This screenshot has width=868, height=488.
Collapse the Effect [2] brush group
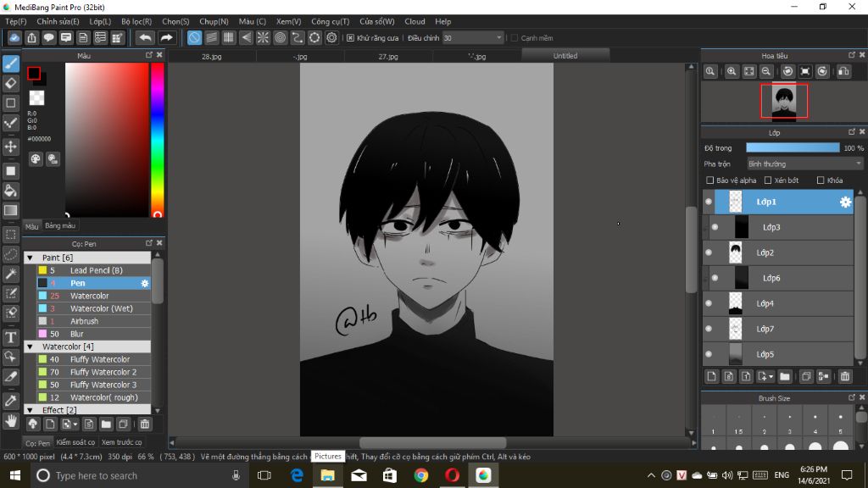click(x=31, y=410)
